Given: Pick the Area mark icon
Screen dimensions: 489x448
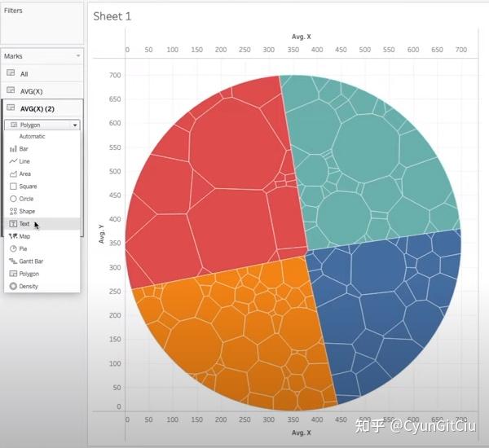Looking at the screenshot, I should click(13, 173).
